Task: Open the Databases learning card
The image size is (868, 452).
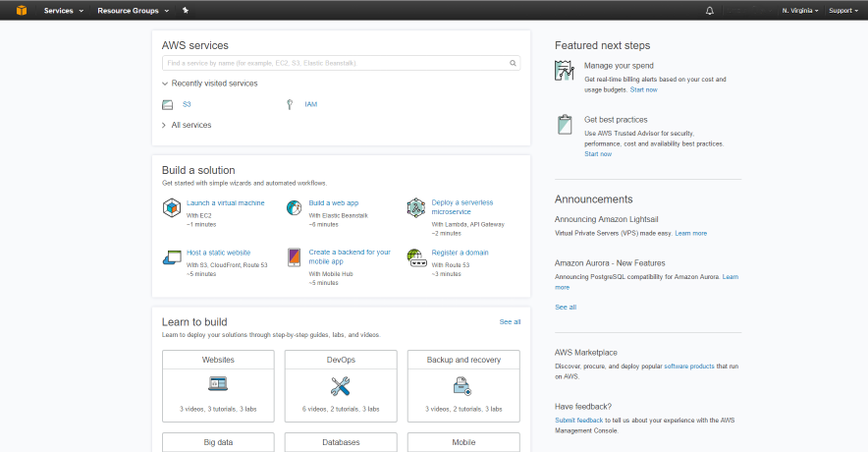Action: 341,442
